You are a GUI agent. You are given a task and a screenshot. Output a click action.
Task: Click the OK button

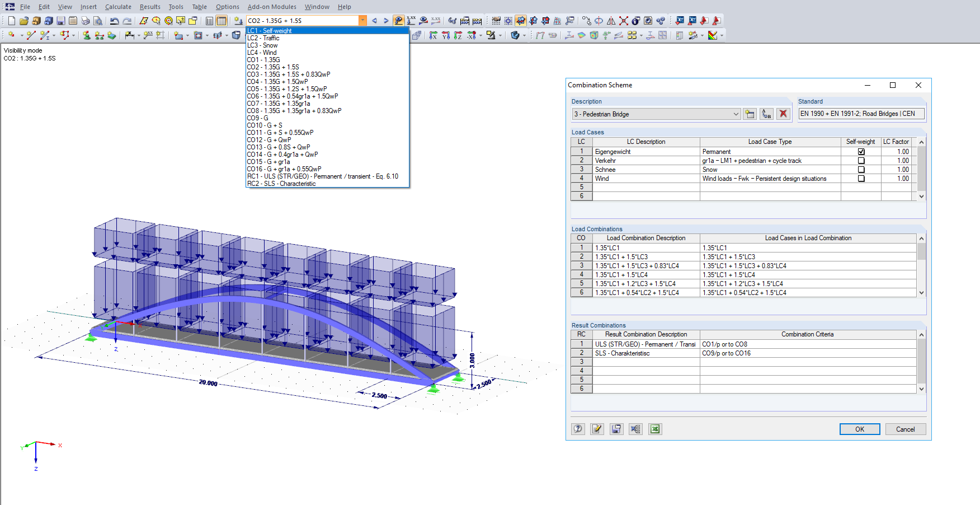coord(860,429)
